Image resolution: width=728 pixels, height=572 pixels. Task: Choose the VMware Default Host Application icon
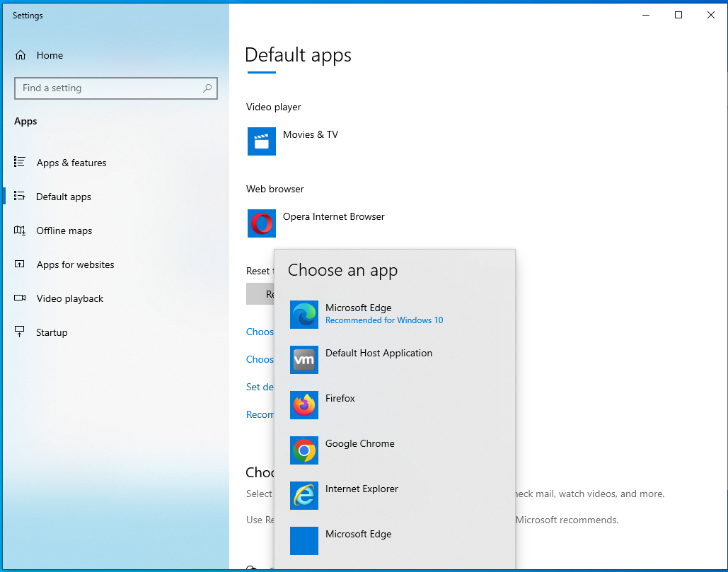pyautogui.click(x=304, y=360)
